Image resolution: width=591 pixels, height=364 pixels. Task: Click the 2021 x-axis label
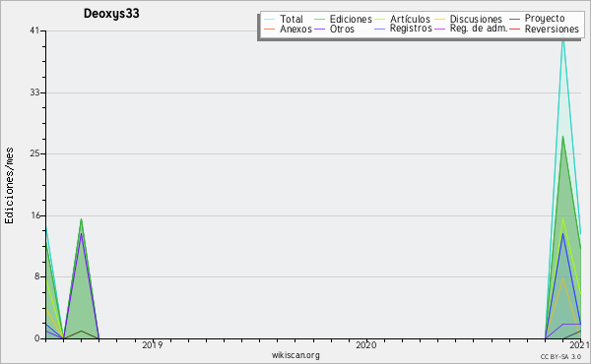580,345
